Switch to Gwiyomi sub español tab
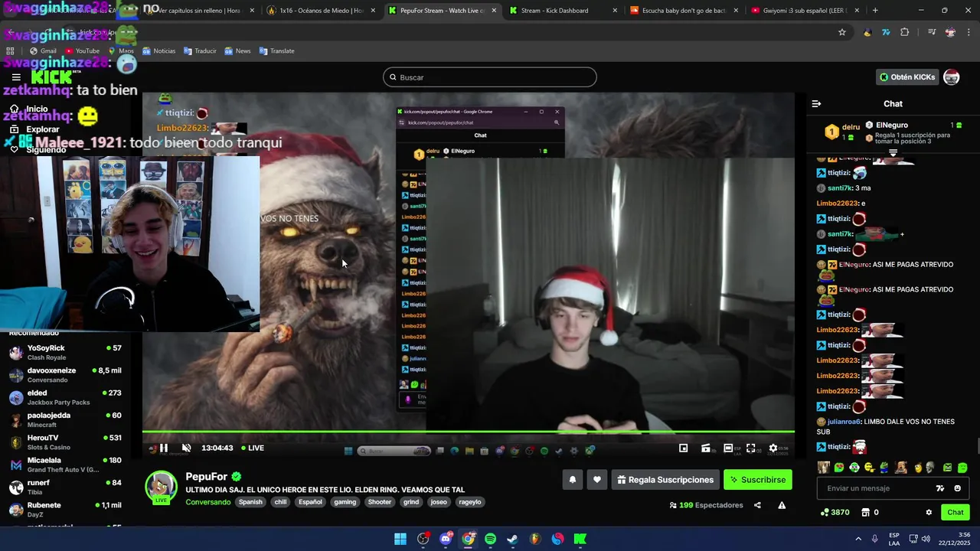The image size is (980, 551). (805, 11)
